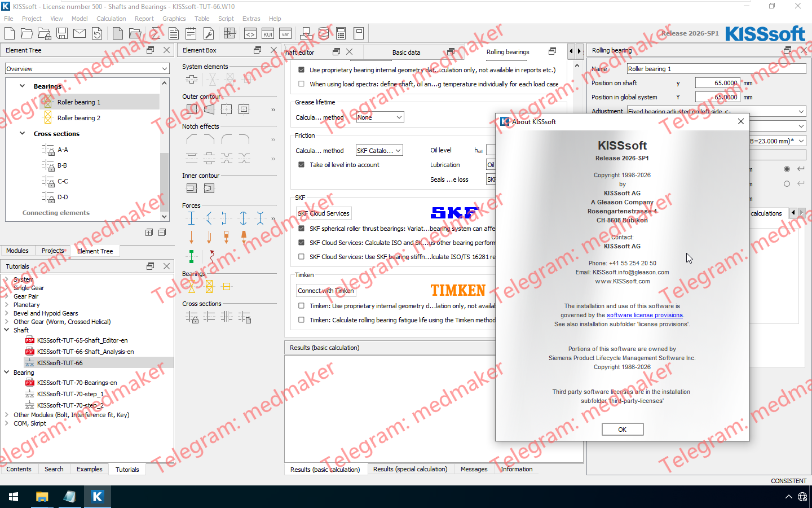Toggle SKF spherical roller thrust bearings checkbox

[x=301, y=229]
